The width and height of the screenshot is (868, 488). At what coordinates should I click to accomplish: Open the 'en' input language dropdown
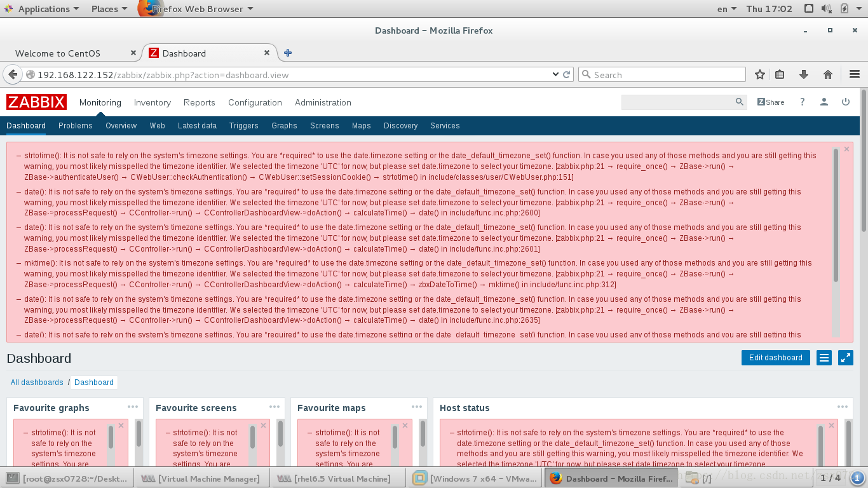point(726,9)
